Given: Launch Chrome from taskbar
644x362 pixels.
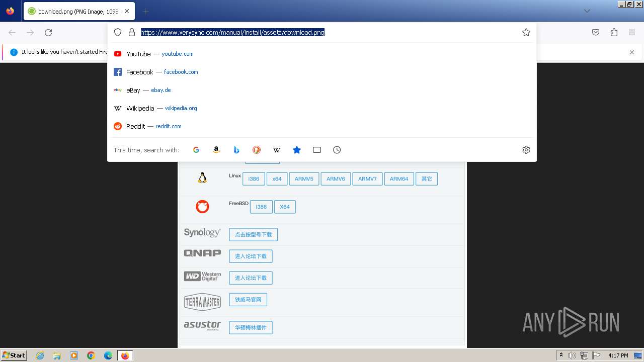Looking at the screenshot, I should point(91,355).
